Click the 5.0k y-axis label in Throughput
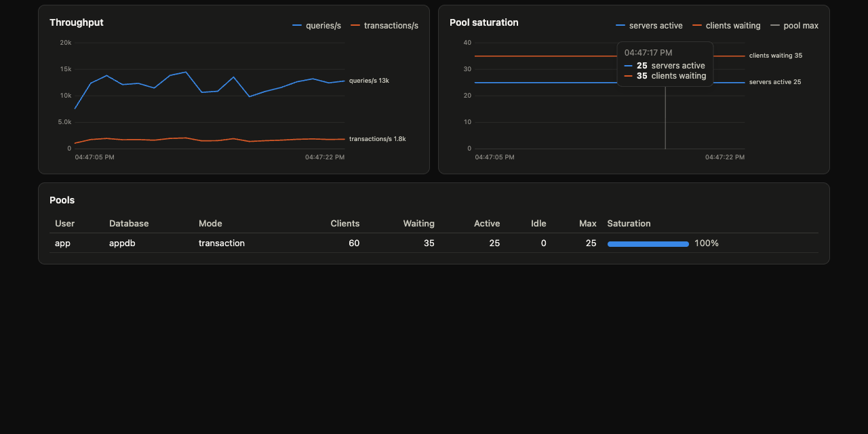Viewport: 868px width, 434px height. point(65,122)
